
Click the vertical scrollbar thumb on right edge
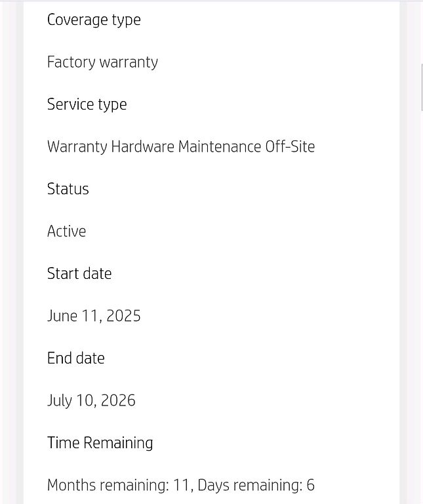tap(422, 87)
